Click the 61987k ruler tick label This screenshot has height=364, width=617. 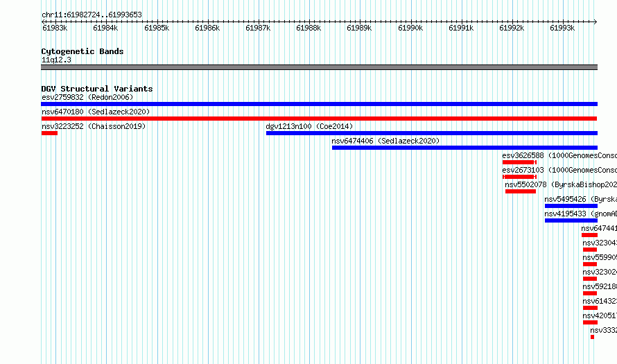click(258, 28)
